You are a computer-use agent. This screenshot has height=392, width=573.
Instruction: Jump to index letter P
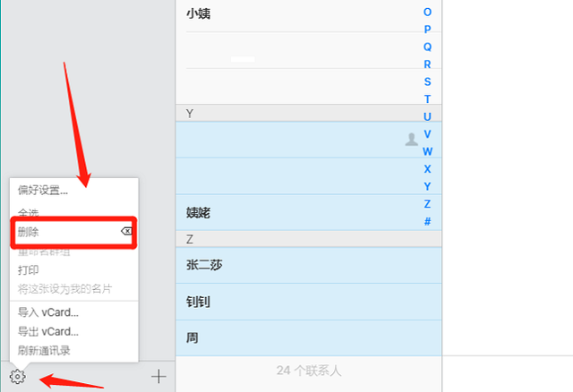(x=427, y=30)
